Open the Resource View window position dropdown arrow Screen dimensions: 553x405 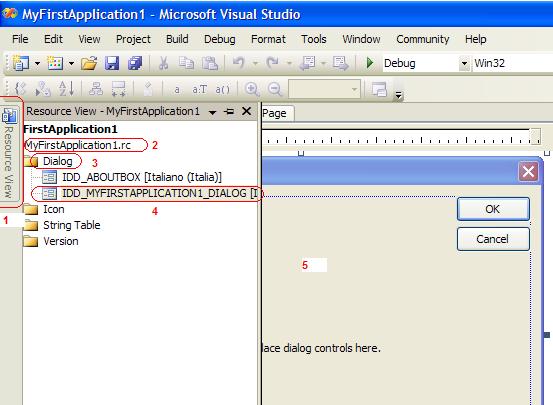tap(212, 113)
